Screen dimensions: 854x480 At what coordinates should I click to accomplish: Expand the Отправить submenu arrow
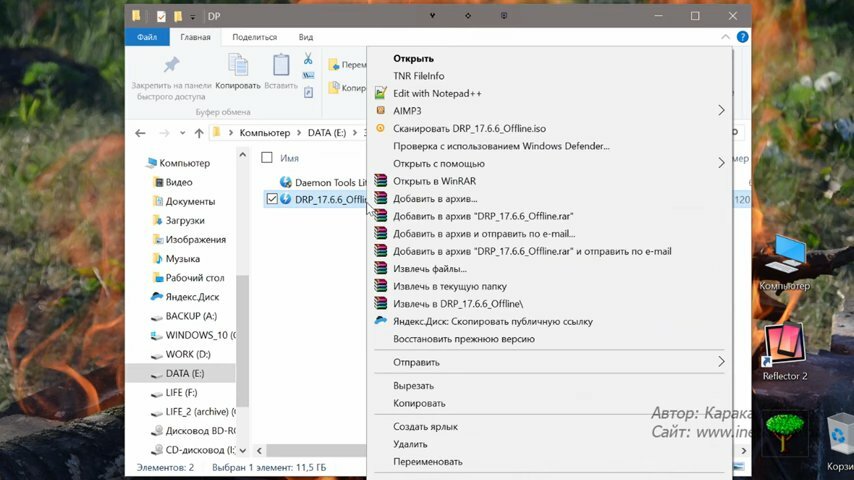pos(721,362)
